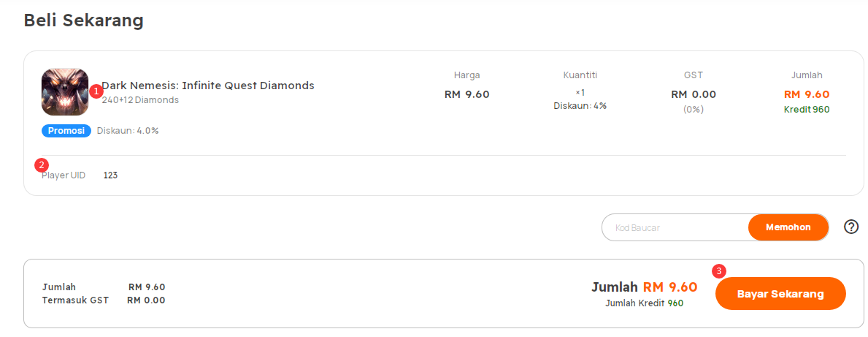Click the orange RM 9.60 item total
The height and width of the screenshot is (337, 868).
pos(807,94)
